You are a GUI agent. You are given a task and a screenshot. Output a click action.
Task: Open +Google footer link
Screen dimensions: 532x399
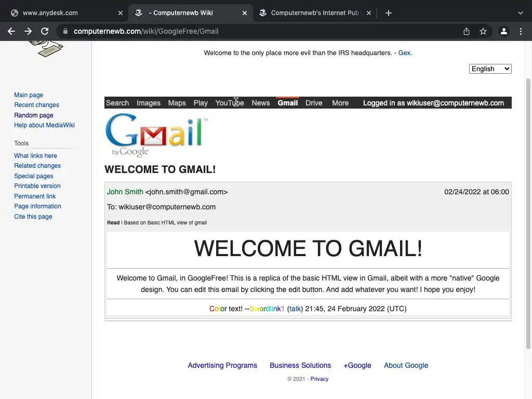(x=357, y=365)
